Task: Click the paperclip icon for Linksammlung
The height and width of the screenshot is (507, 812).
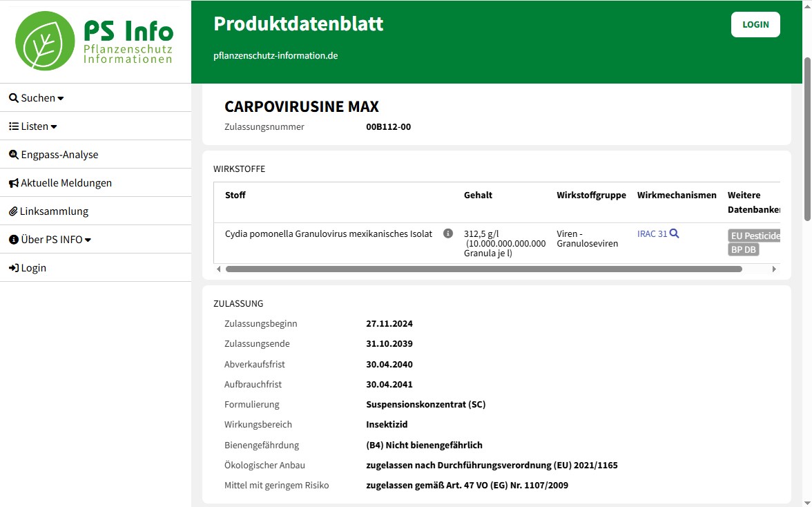Action: (13, 211)
